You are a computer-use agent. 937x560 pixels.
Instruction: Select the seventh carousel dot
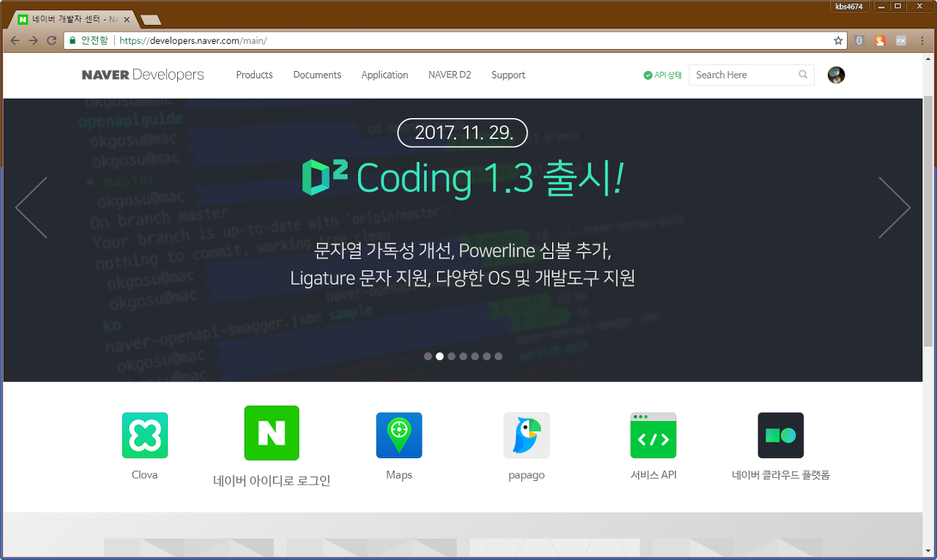click(x=499, y=356)
